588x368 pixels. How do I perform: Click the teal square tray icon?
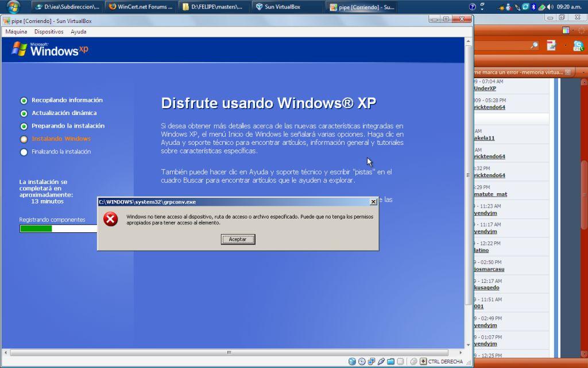coord(526,7)
